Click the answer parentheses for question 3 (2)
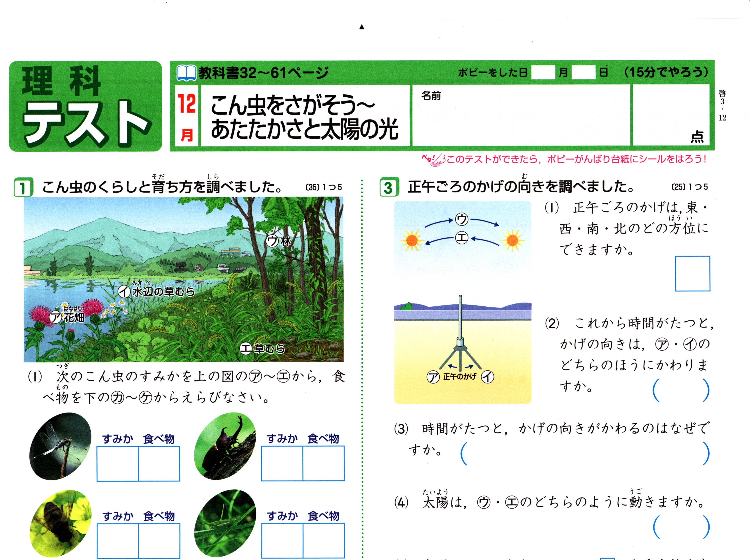The height and width of the screenshot is (560, 750). (681, 390)
